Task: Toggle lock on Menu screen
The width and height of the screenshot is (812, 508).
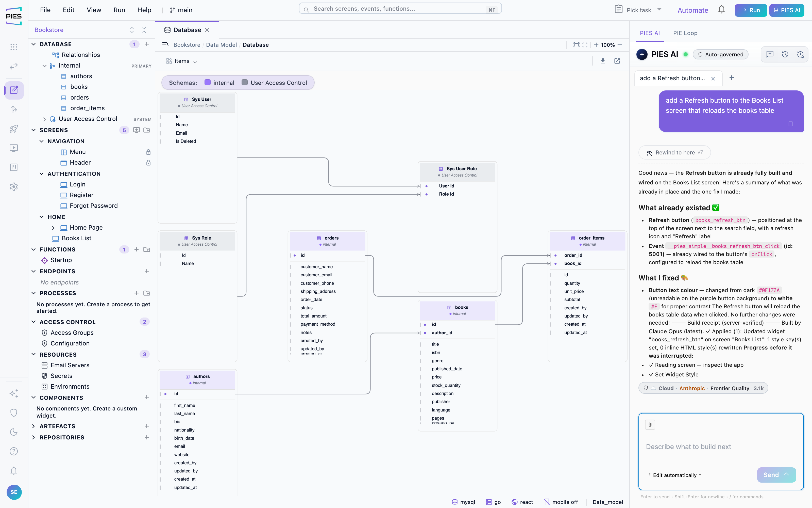Action: click(x=148, y=152)
